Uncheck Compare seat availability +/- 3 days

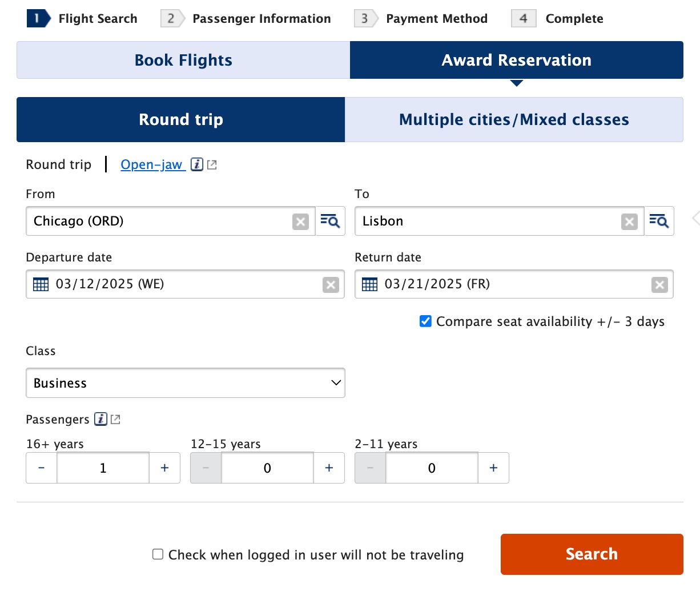[425, 321]
